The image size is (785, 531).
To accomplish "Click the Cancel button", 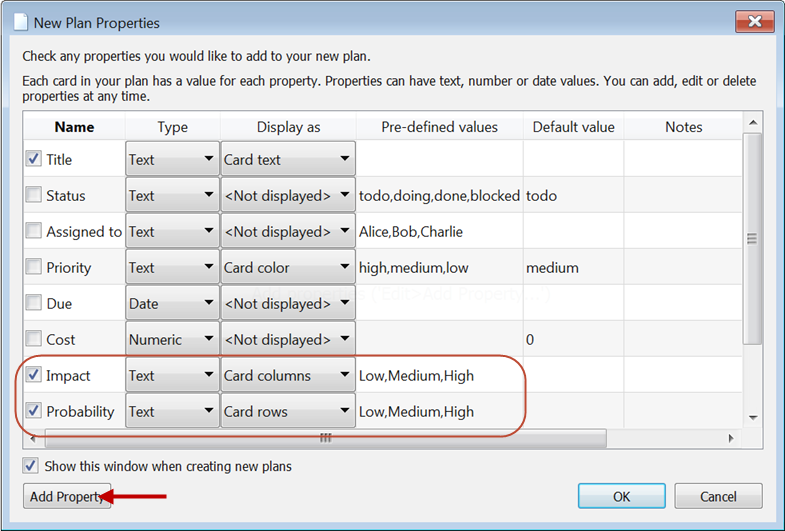I will point(718,496).
